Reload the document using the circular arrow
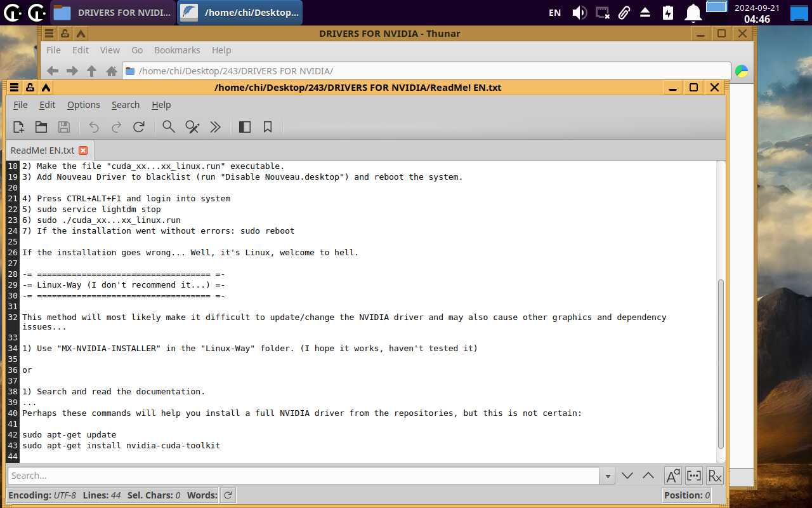 [x=139, y=127]
